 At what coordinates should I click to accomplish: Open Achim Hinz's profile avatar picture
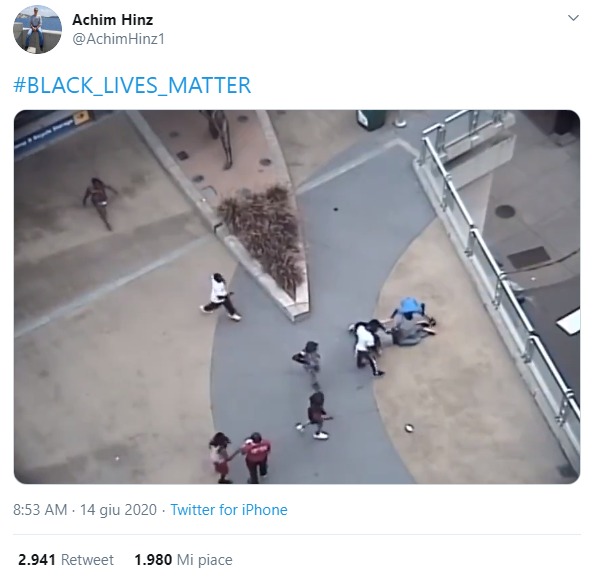37,29
